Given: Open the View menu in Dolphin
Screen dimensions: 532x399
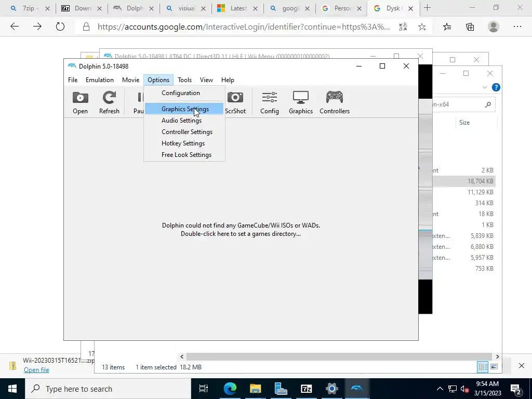Looking at the screenshot, I should pos(206,79).
